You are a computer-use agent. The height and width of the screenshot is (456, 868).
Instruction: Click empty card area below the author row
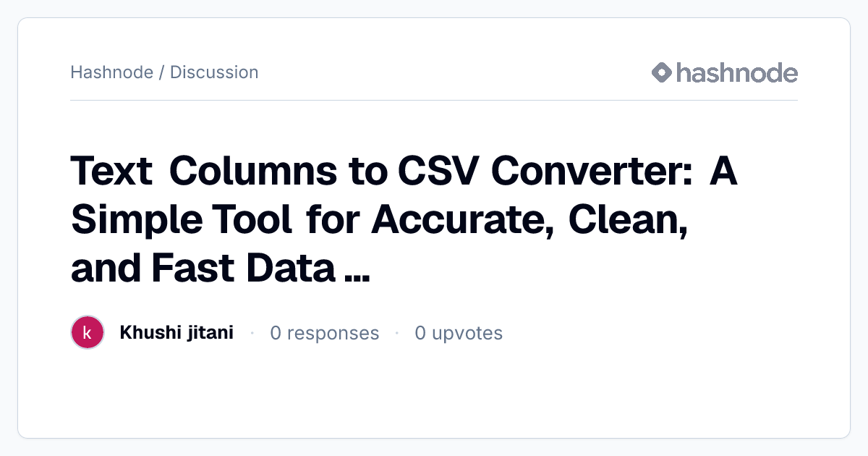434,394
